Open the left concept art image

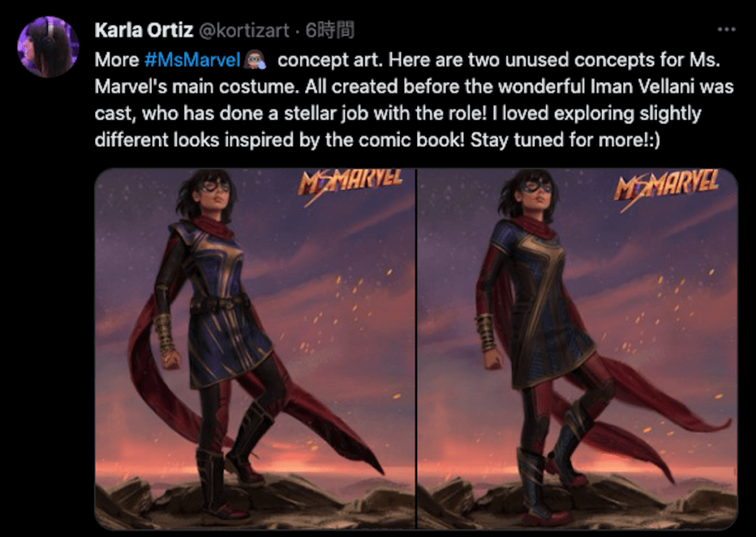[255, 348]
